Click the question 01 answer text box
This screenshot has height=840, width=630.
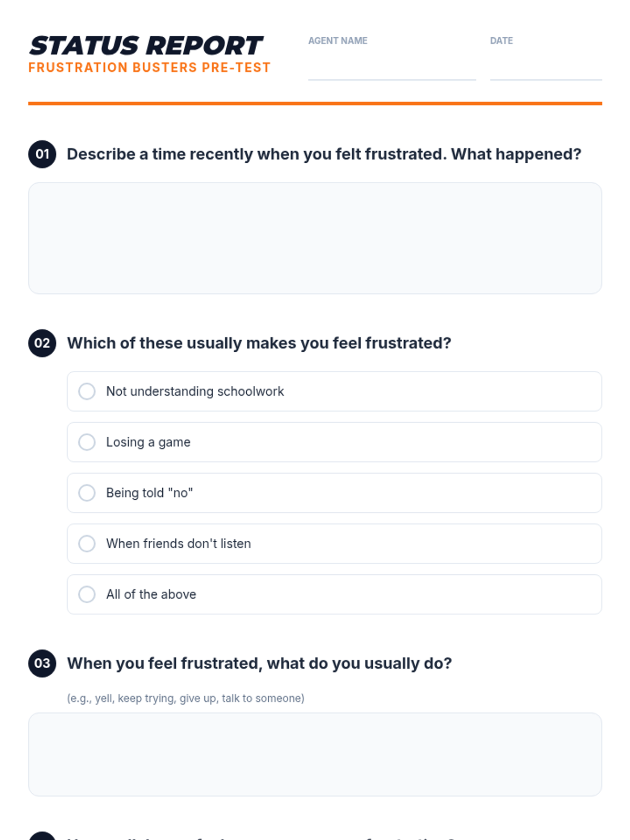tap(315, 238)
